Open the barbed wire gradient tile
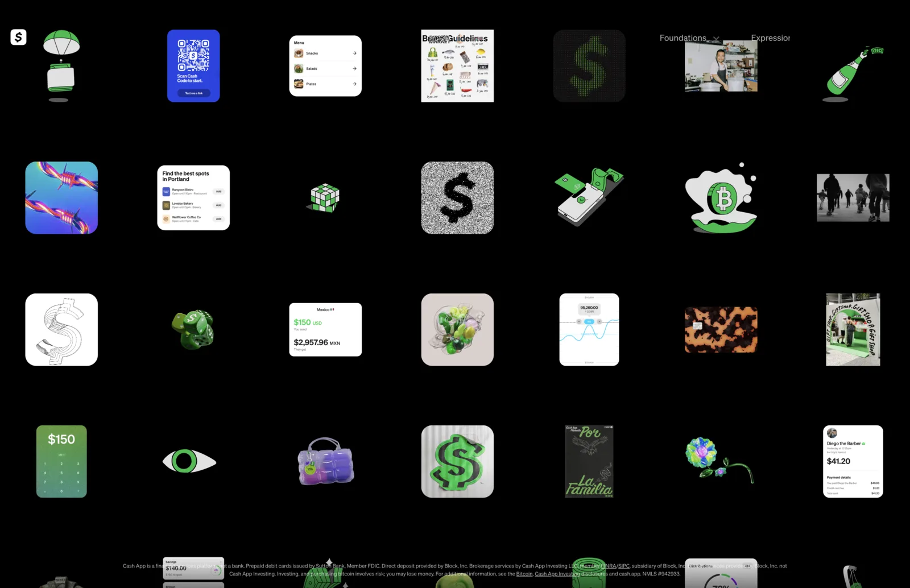The height and width of the screenshot is (588, 910). [61, 198]
